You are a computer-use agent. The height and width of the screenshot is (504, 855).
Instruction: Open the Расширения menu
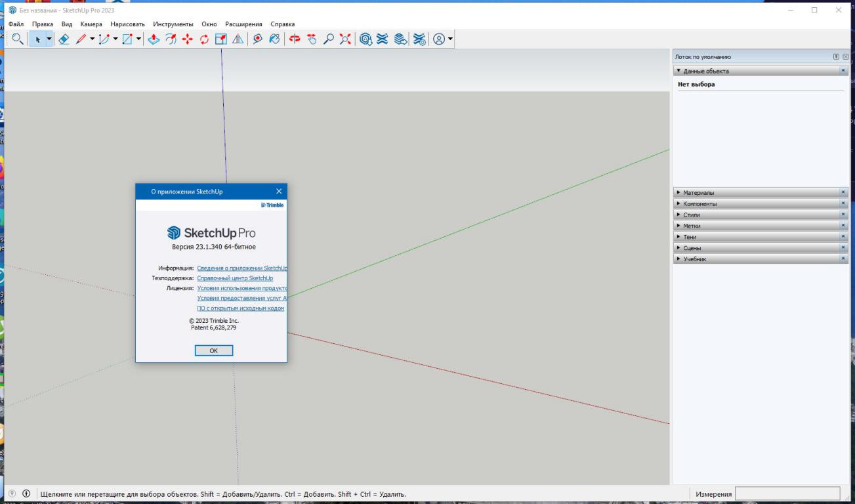tap(243, 24)
